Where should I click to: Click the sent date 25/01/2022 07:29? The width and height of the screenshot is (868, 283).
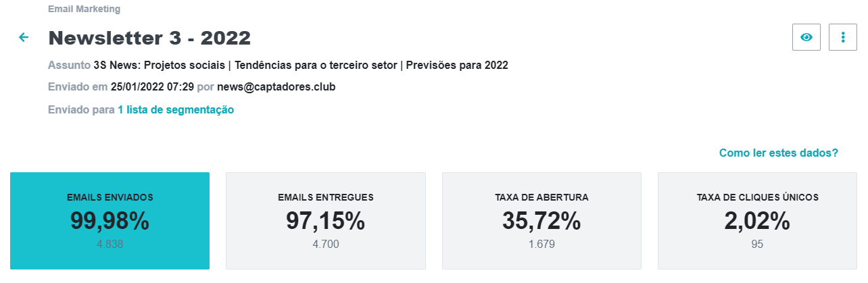pyautogui.click(x=152, y=87)
